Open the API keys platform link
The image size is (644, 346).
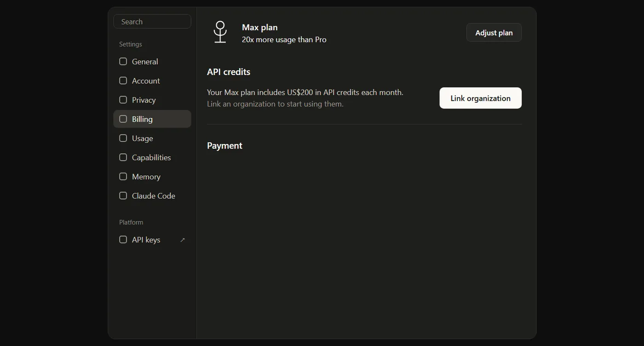pyautogui.click(x=152, y=240)
